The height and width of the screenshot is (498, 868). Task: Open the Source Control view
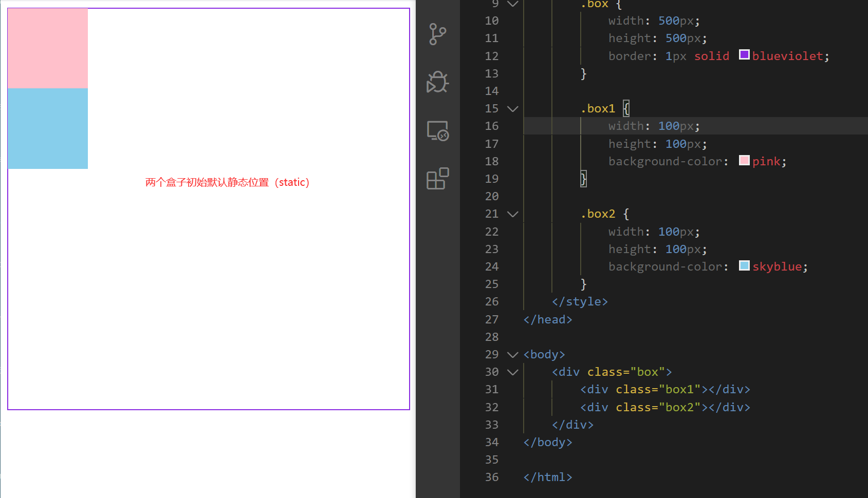[x=437, y=34]
